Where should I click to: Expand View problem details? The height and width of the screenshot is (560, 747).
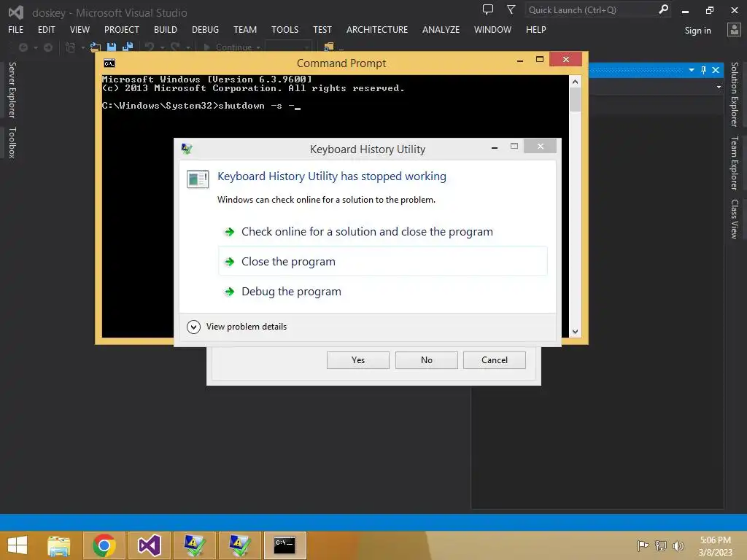[237, 327]
